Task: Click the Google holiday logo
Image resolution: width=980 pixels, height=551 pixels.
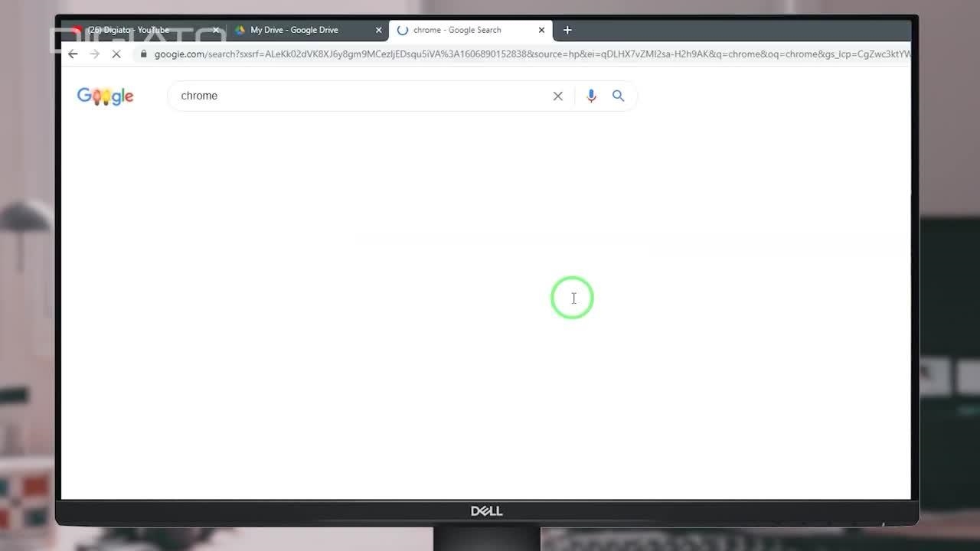Action: tap(106, 96)
